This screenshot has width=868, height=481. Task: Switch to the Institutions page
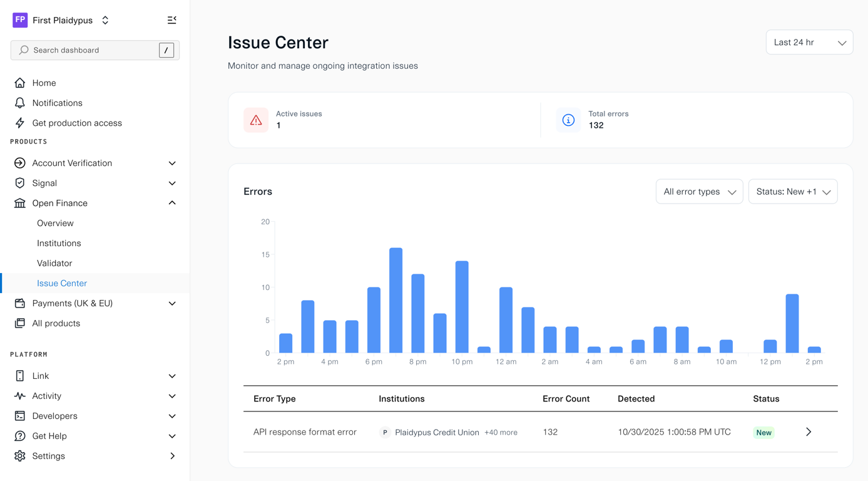(x=59, y=243)
